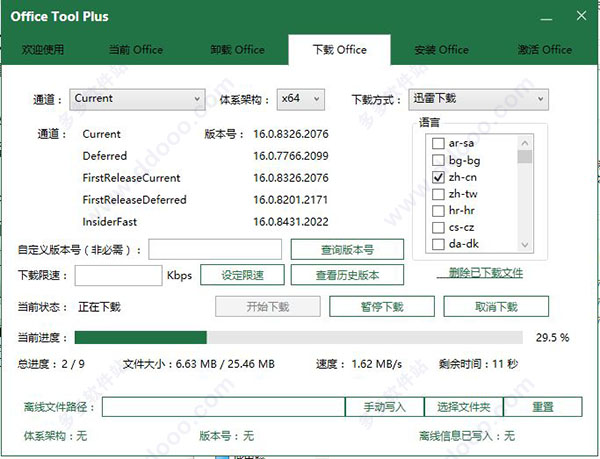Click version number 16.0.8431.2022

tap(291, 222)
